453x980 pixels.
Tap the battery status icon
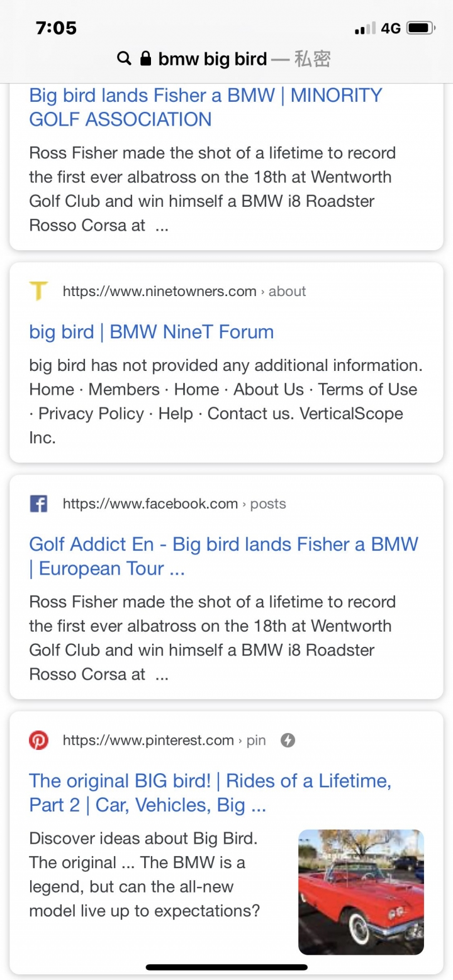(420, 28)
